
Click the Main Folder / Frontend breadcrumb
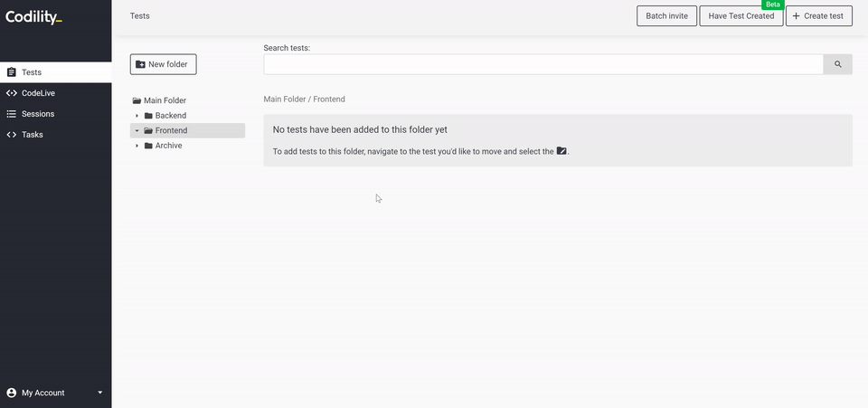304,100
